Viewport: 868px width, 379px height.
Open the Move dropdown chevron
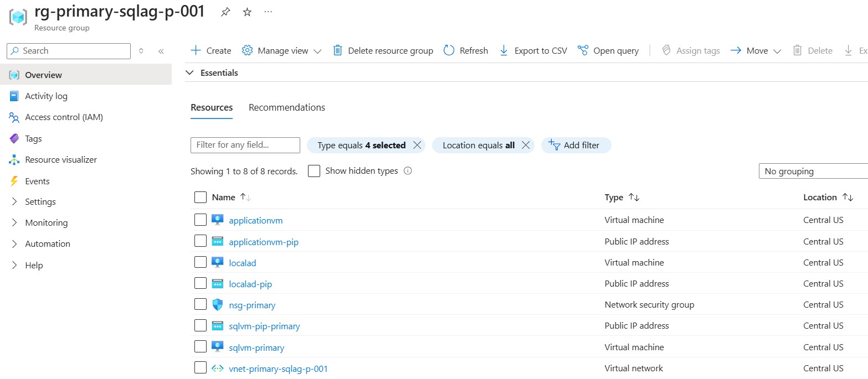[x=777, y=51]
